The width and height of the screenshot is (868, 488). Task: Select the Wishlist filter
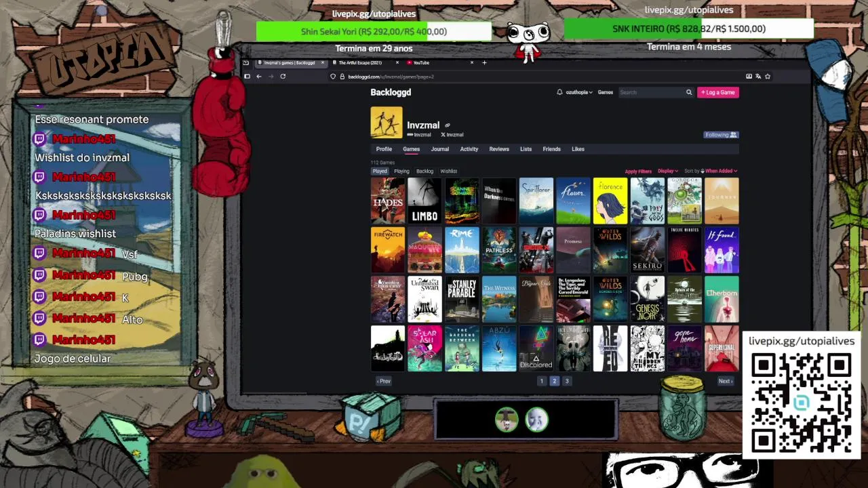coord(449,171)
